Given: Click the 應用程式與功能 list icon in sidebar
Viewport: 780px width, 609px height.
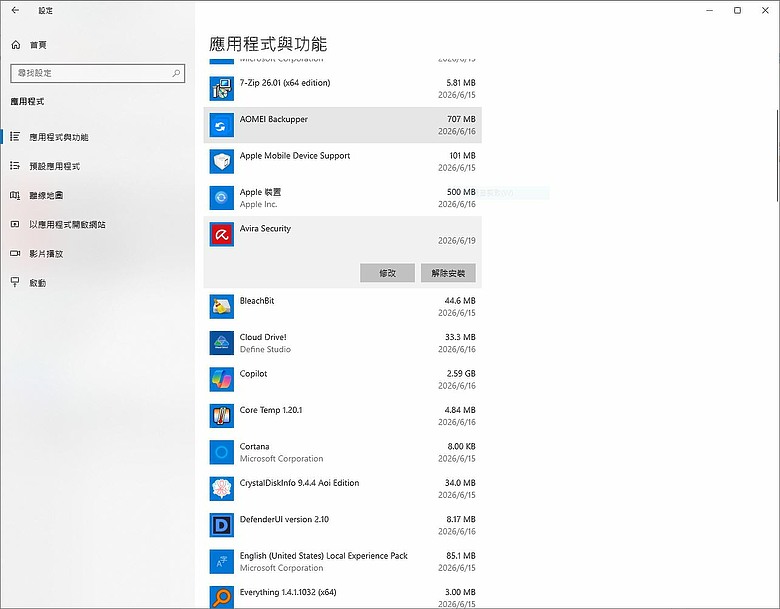Looking at the screenshot, I should (x=15, y=136).
